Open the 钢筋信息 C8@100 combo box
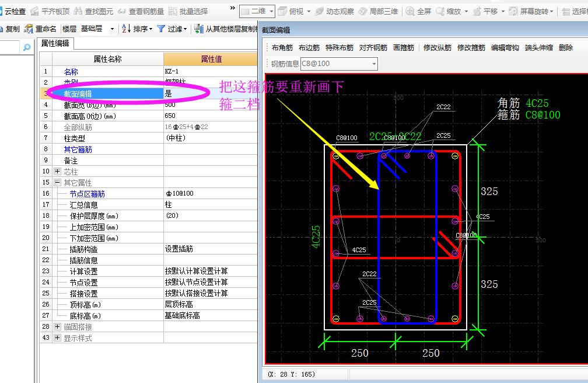The height and width of the screenshot is (383, 588). pos(339,64)
